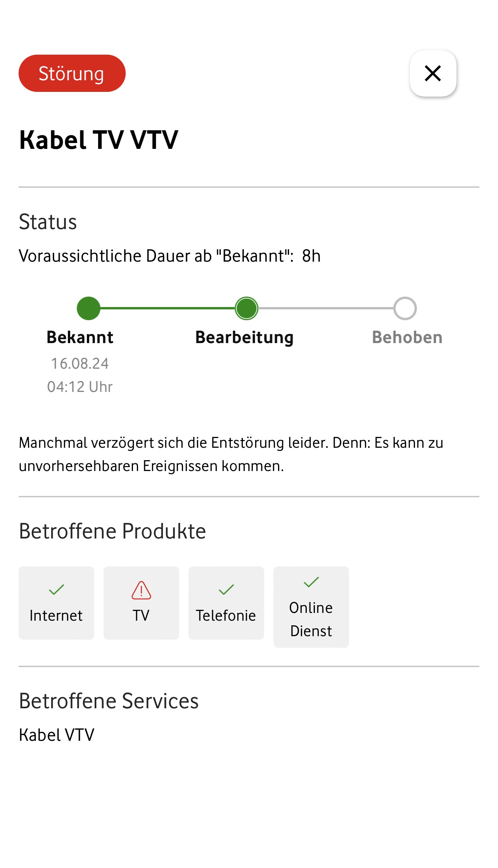Click the Bearbeitung step label

(244, 337)
